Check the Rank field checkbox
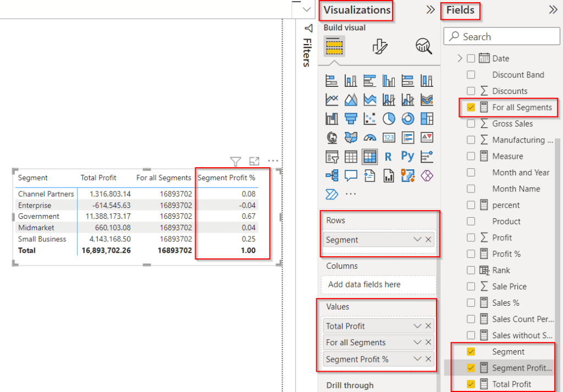 (471, 270)
